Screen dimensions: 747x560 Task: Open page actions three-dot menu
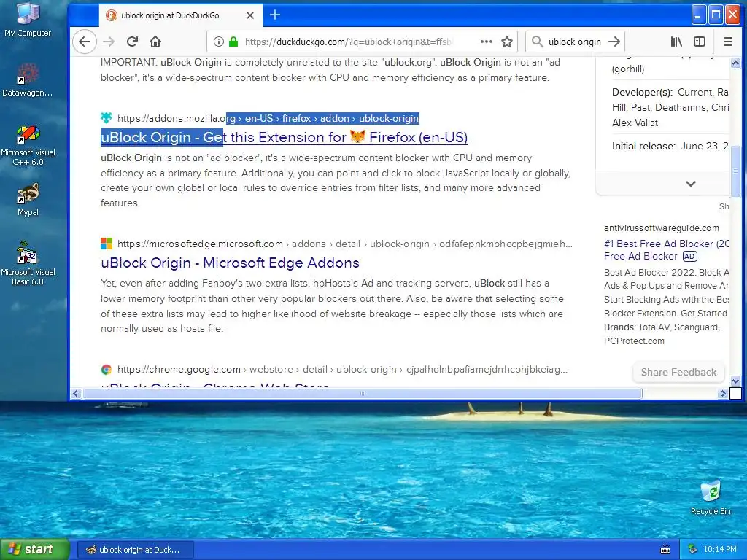487,42
